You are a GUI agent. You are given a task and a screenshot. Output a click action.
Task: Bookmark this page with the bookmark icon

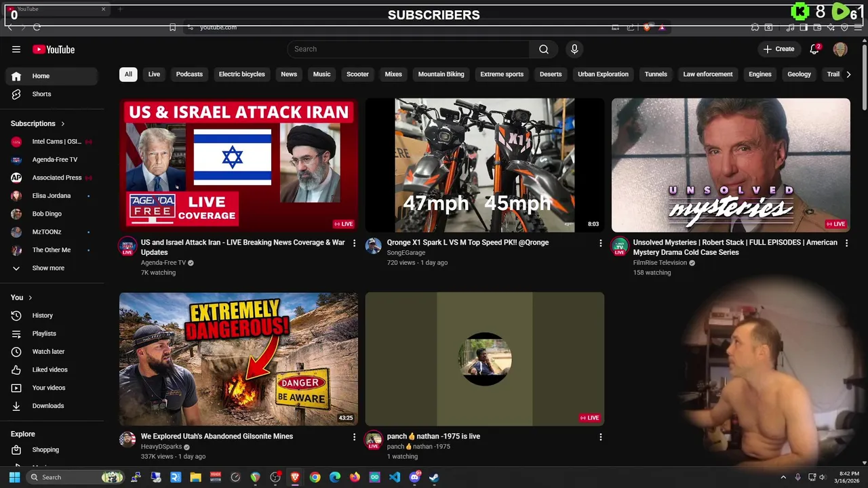point(172,27)
